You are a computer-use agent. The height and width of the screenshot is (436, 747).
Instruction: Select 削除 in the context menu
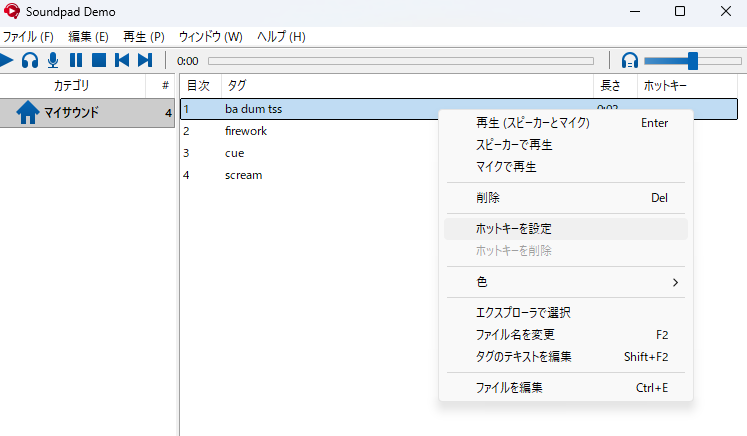(x=488, y=198)
